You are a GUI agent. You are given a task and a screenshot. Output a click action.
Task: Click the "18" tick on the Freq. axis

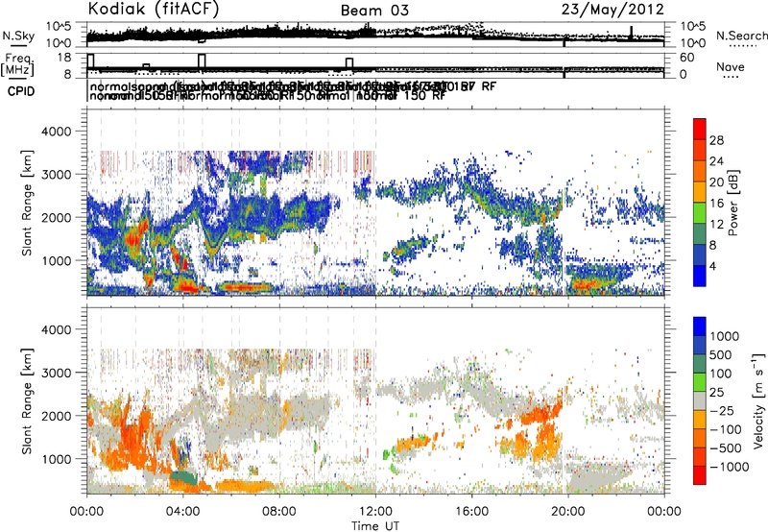64,58
